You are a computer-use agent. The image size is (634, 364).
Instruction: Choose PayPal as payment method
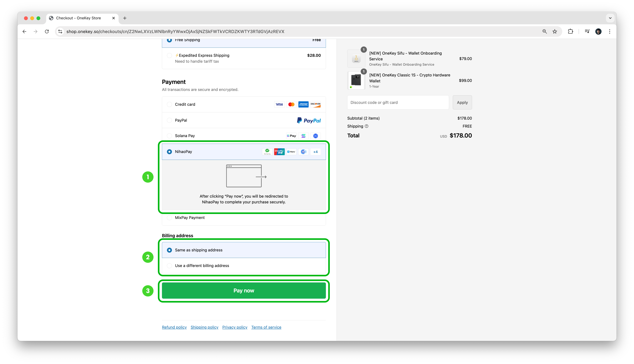[x=244, y=120]
